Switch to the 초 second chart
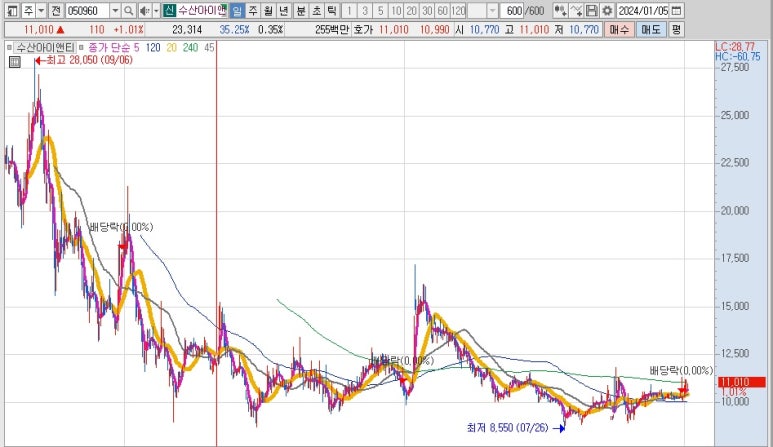The height and width of the screenshot is (447, 773). point(316,10)
